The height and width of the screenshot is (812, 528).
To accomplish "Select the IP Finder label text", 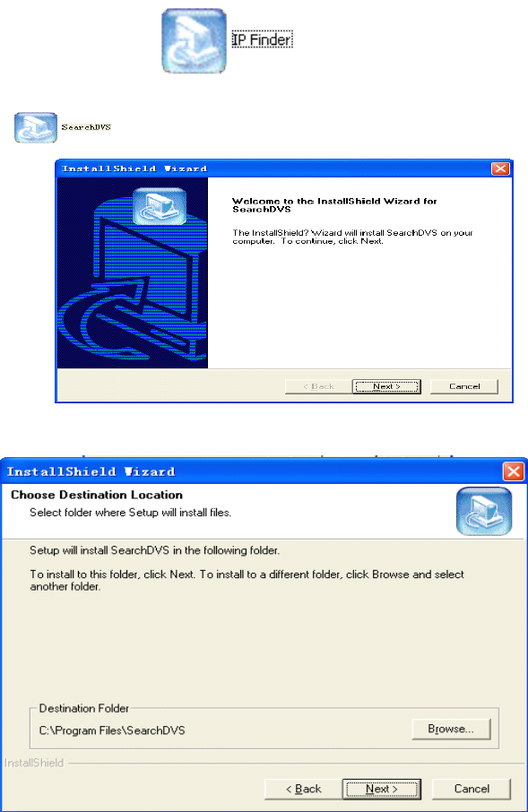I will (262, 39).
